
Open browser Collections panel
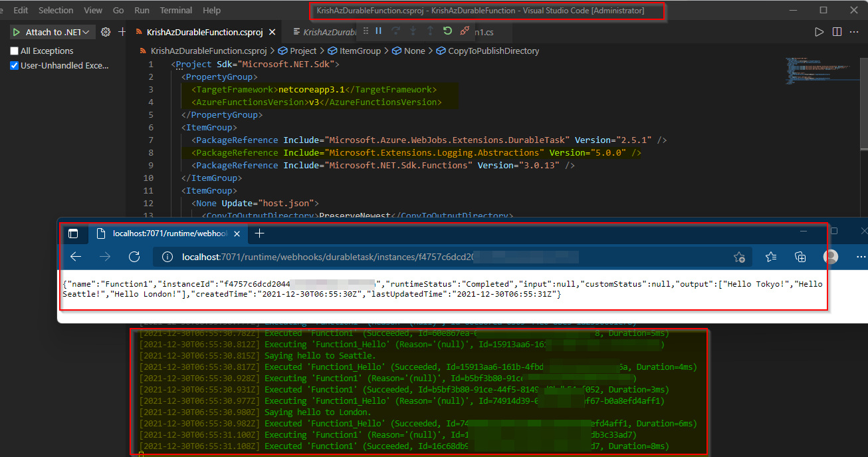[x=800, y=257]
